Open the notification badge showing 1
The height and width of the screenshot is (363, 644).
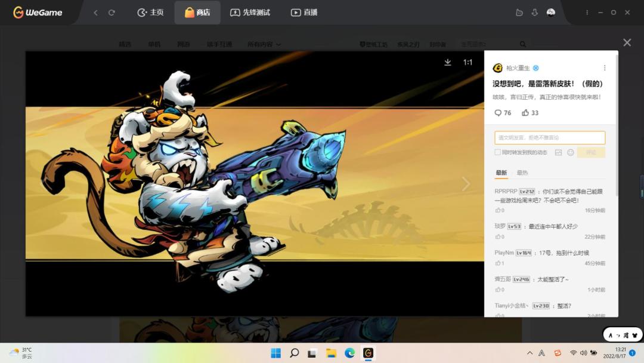point(633,353)
